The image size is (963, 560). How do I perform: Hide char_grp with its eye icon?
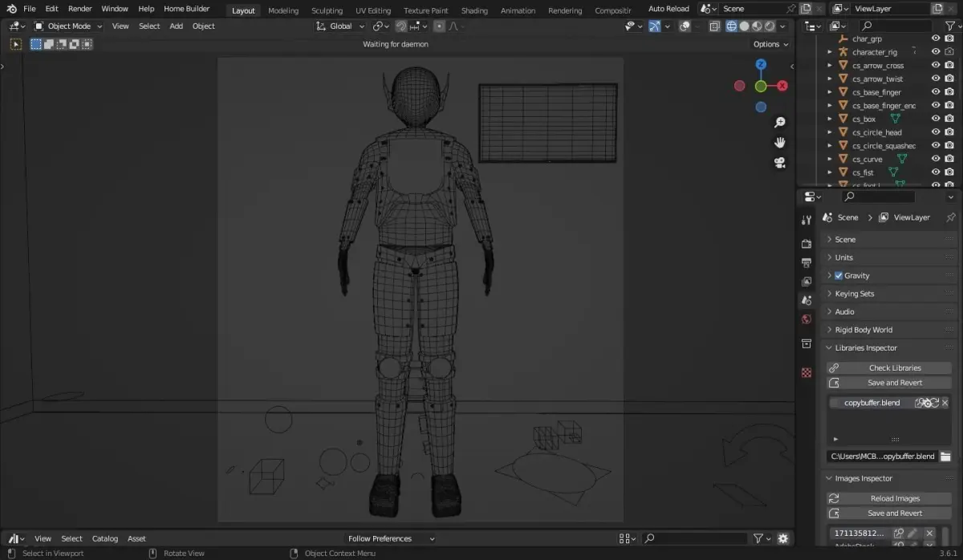pyautogui.click(x=936, y=39)
